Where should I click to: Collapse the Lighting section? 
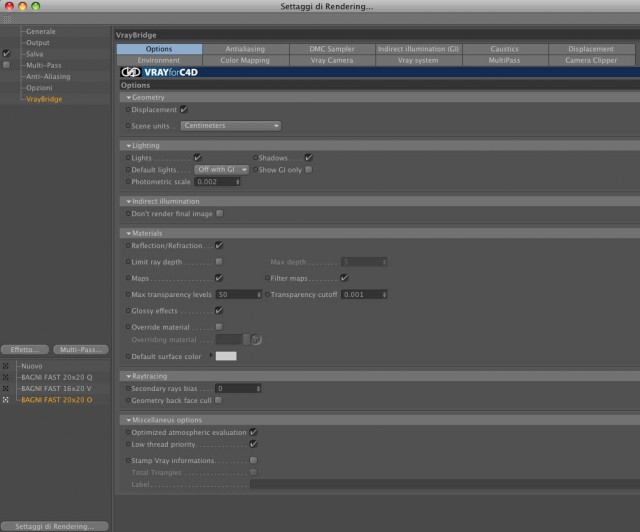click(x=129, y=146)
